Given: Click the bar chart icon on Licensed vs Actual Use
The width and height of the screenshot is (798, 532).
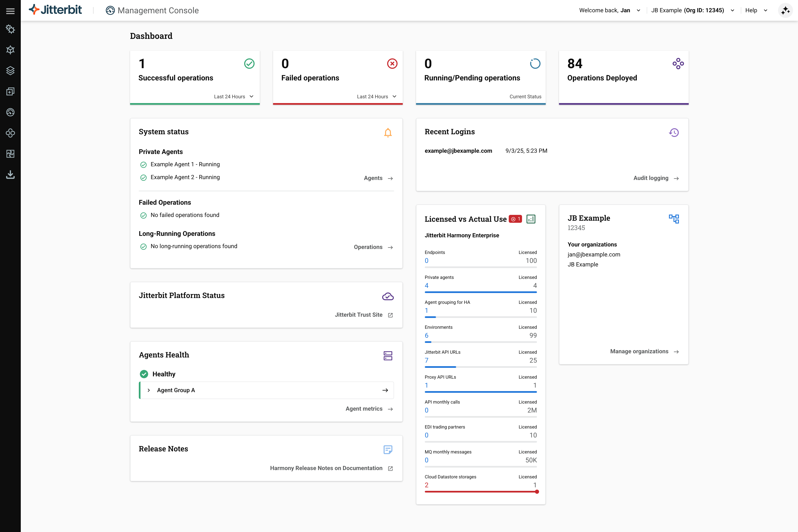Looking at the screenshot, I should 531,219.
